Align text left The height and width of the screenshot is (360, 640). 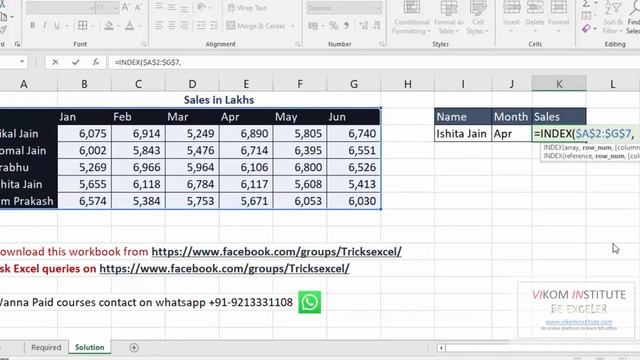tap(159, 25)
